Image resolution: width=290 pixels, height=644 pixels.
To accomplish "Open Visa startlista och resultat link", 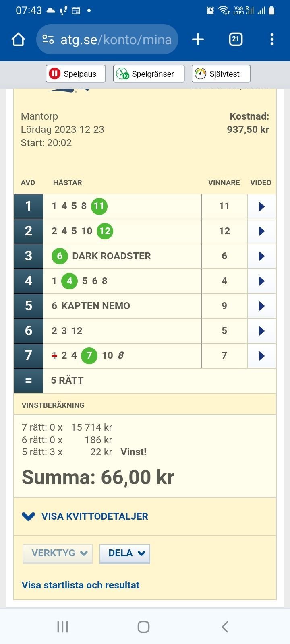I will click(81, 585).
